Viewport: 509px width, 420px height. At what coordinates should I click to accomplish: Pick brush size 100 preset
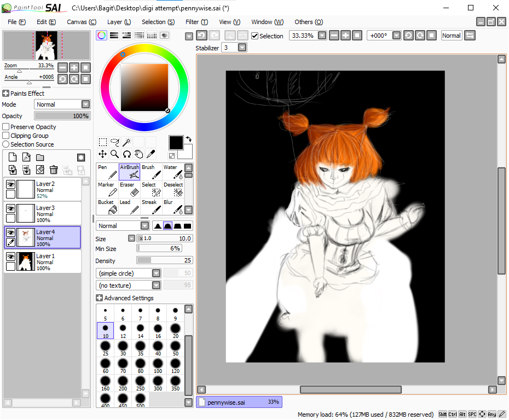pyautogui.click(x=158, y=366)
